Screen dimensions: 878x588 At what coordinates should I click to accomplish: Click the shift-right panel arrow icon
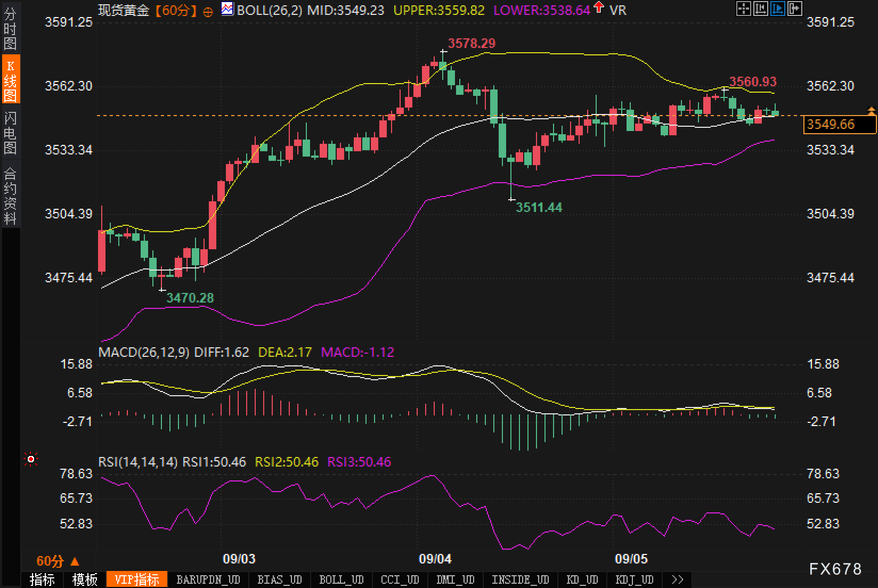(794, 9)
